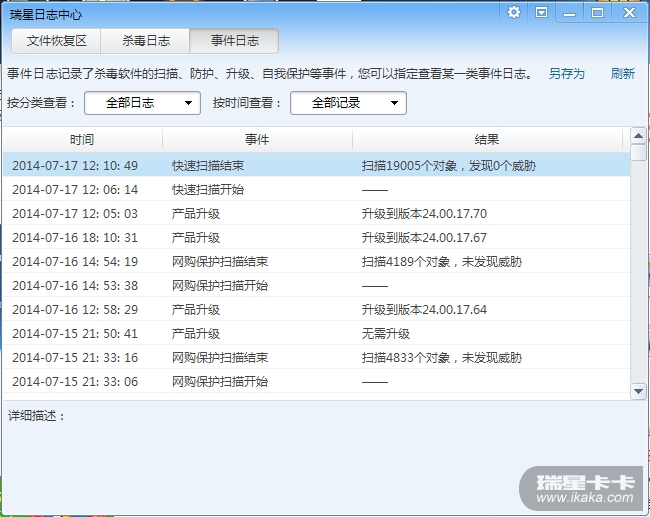Select row 2014-07-17 12:05:03
650x517 pixels.
coord(317,214)
